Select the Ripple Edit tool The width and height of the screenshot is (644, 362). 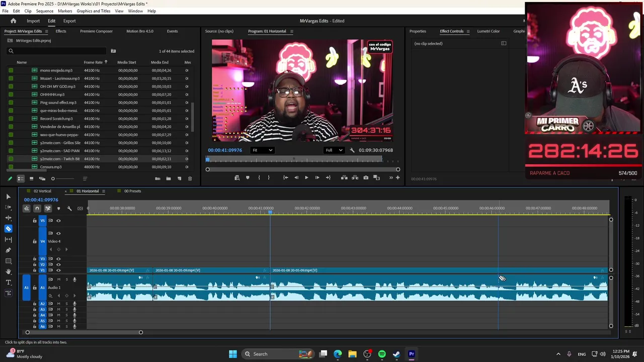point(8,218)
